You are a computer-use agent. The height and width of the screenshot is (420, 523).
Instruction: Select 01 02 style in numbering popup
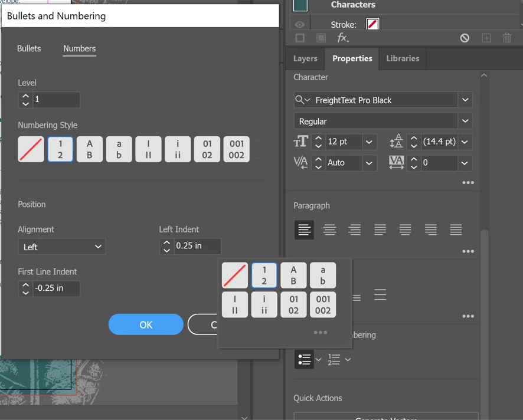pyautogui.click(x=293, y=304)
